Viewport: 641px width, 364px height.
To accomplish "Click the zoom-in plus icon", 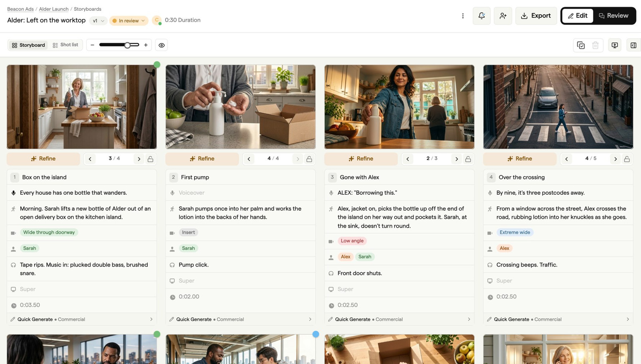I will tap(146, 45).
